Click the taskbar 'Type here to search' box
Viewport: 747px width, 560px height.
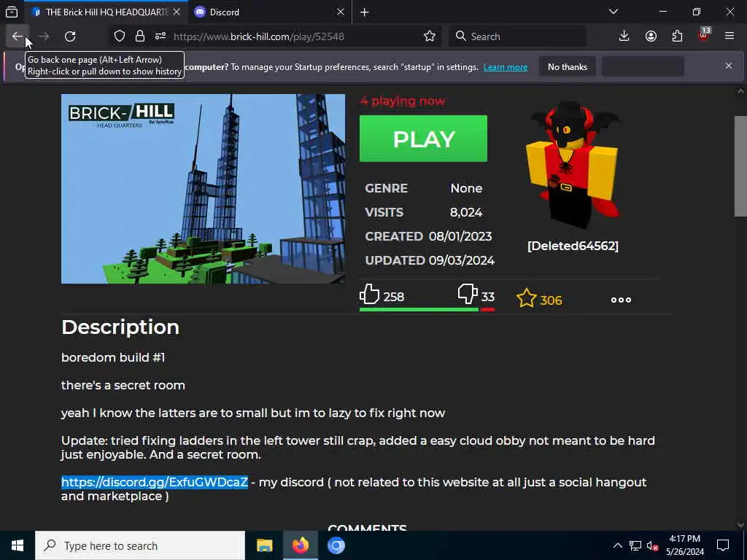(x=140, y=545)
